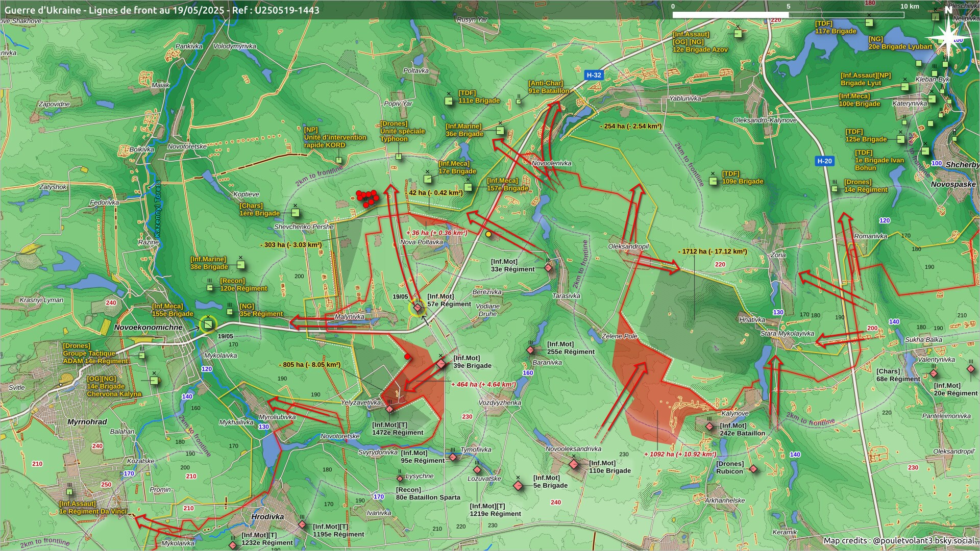The height and width of the screenshot is (551, 980).
Task: Click the 1472e Régiment red diamond marker
Action: (389, 409)
